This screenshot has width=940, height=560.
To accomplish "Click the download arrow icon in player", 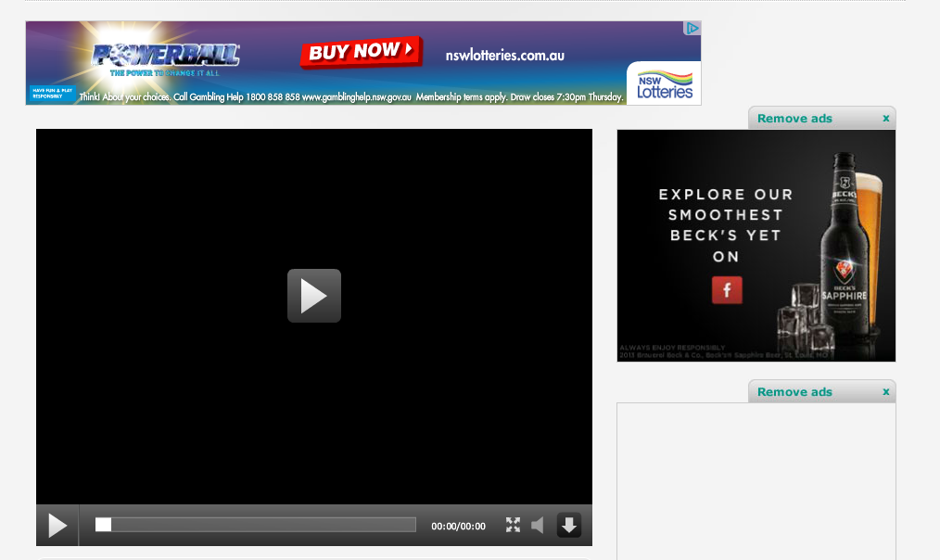I will click(x=568, y=526).
